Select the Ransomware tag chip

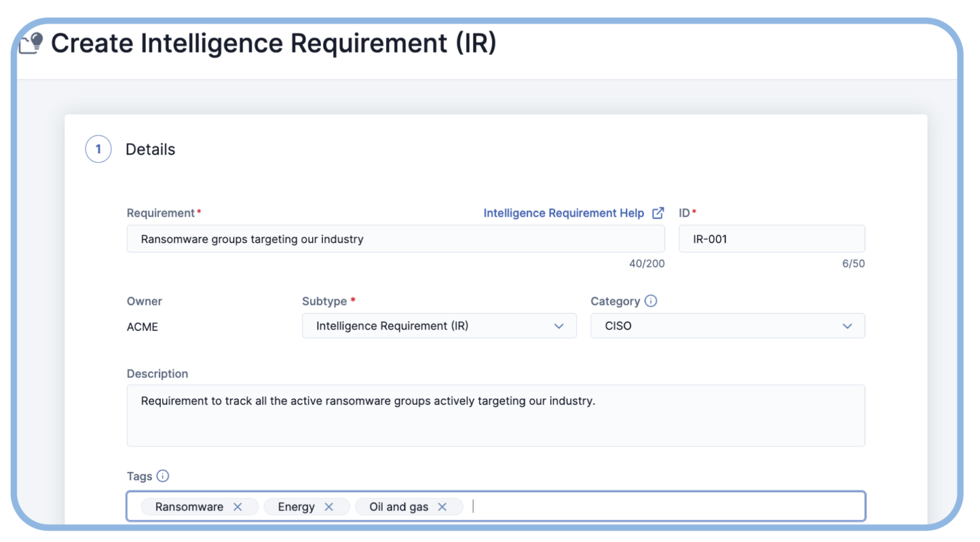[x=189, y=506]
